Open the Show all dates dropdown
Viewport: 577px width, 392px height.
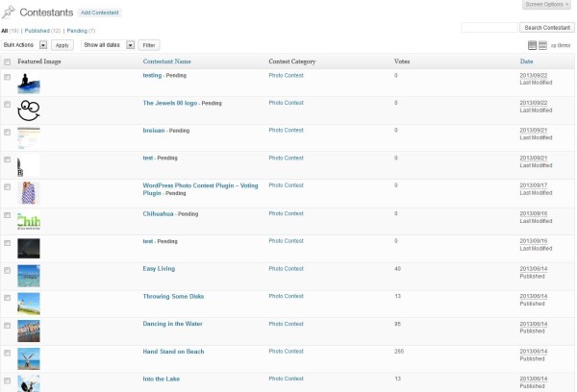tap(108, 45)
